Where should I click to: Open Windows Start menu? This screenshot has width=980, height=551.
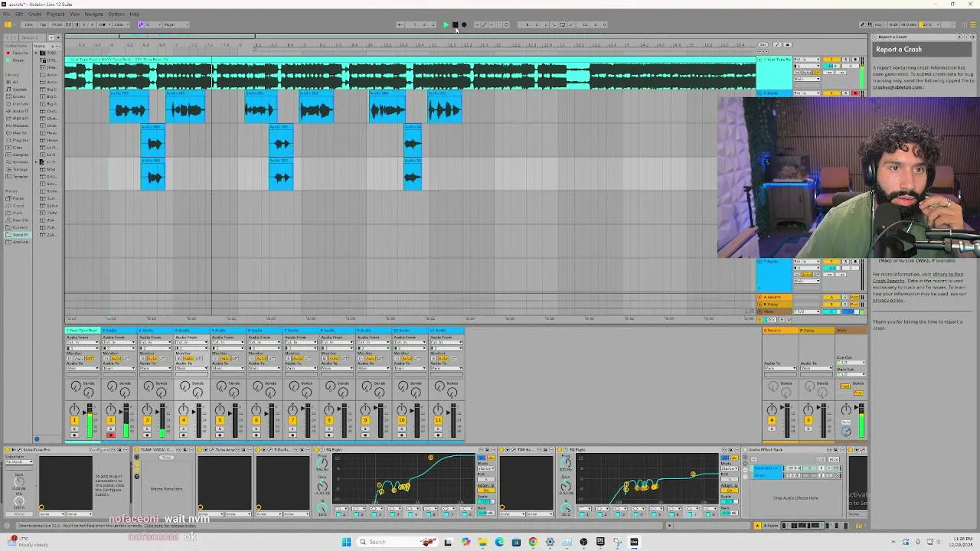(346, 542)
